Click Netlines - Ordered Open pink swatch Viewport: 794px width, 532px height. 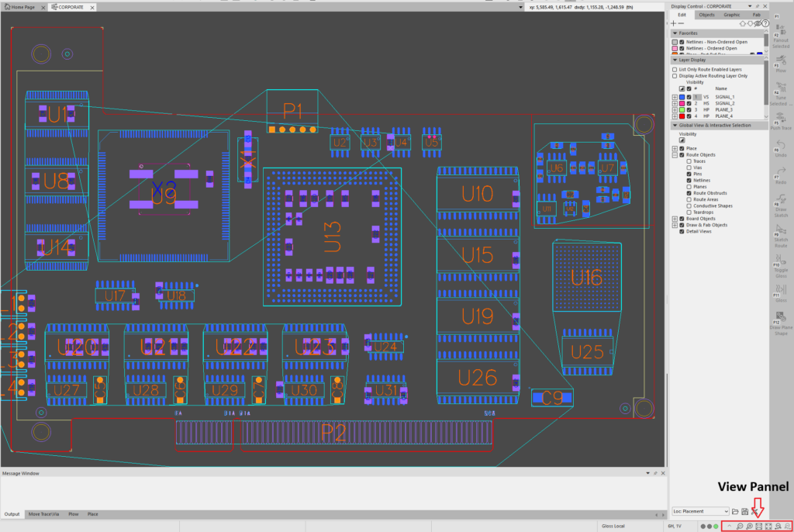675,49
